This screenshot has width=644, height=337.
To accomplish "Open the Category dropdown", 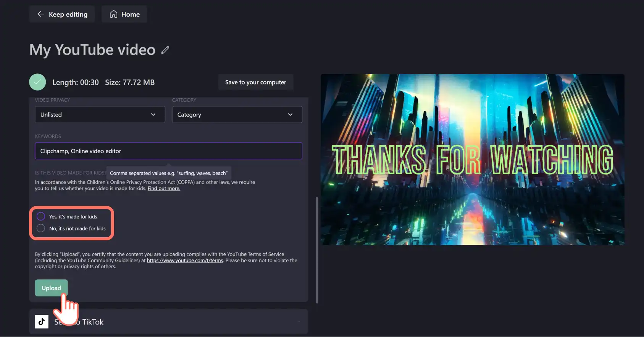I will click(237, 115).
